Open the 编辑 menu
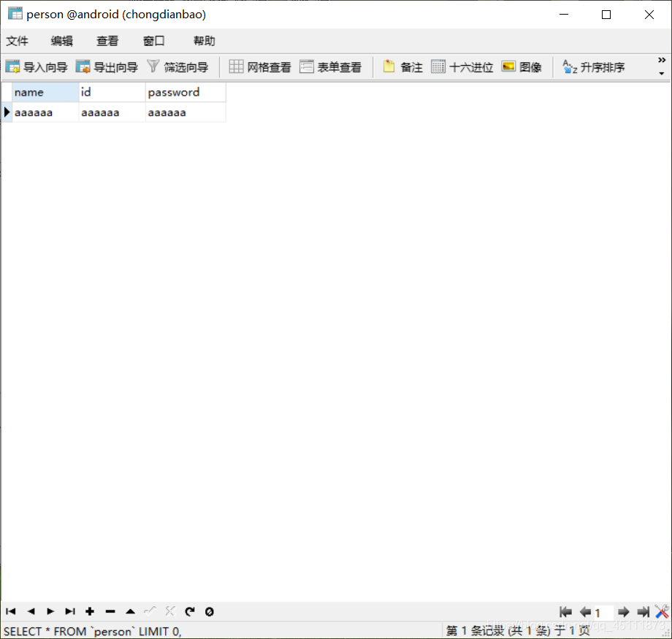The width and height of the screenshot is (672, 639). [61, 41]
